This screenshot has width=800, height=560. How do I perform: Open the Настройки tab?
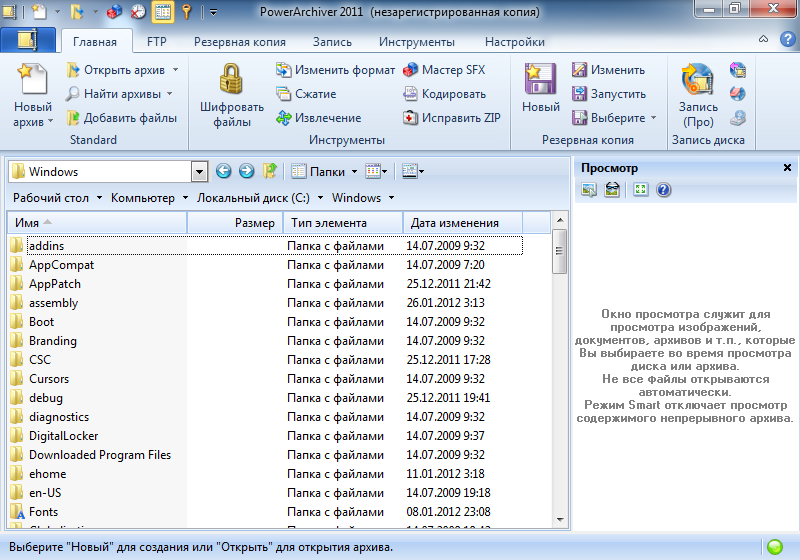[514, 42]
